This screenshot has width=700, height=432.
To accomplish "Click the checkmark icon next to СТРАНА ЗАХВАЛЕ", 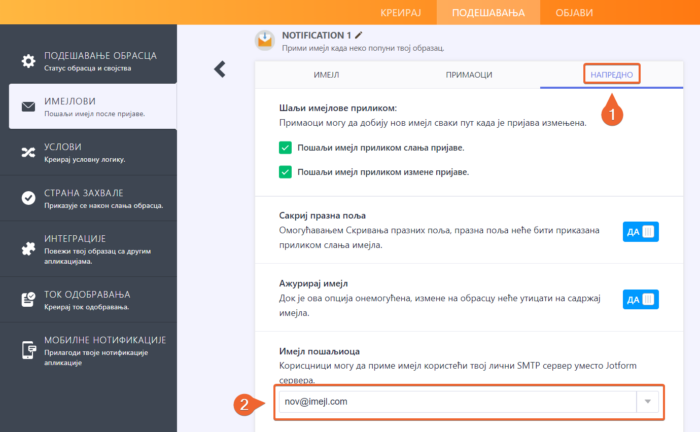I will point(28,198).
